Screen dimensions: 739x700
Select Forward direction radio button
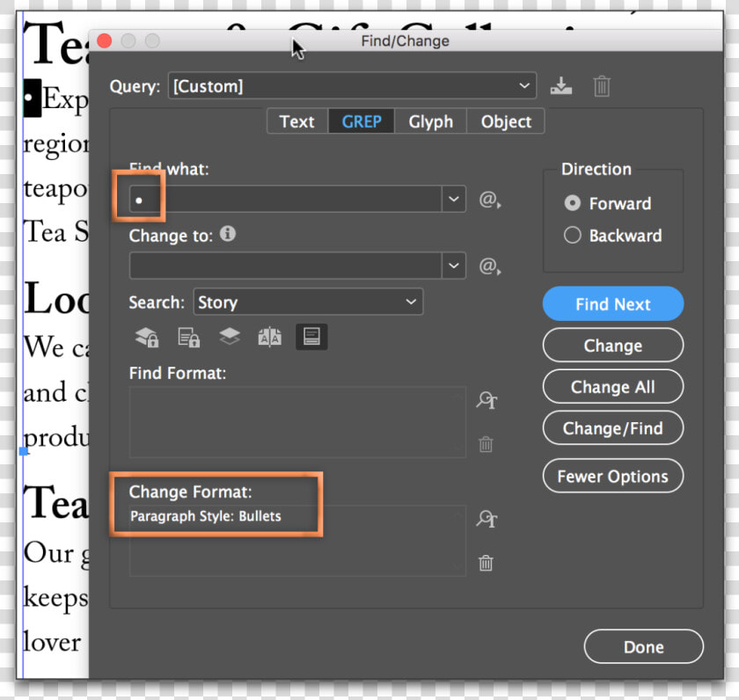572,203
